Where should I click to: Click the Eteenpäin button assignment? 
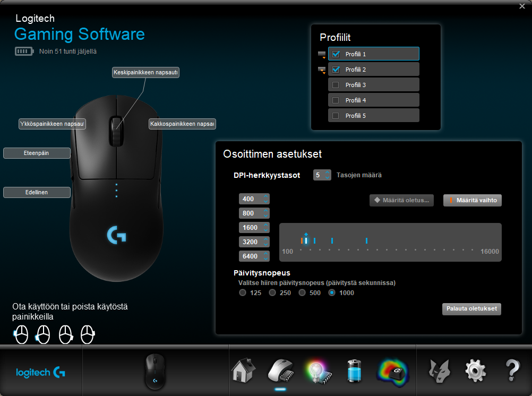click(x=37, y=153)
